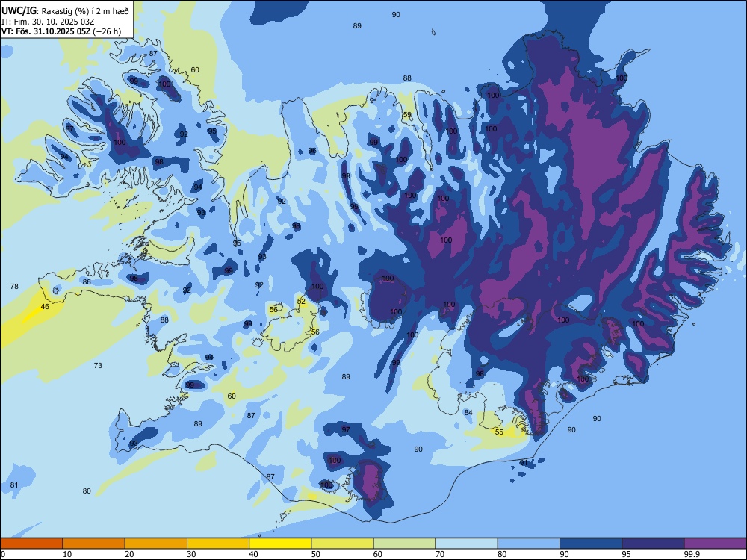Click the humidity value '55' on the map
Image resolution: width=747 pixels, height=560 pixels.
499,432
